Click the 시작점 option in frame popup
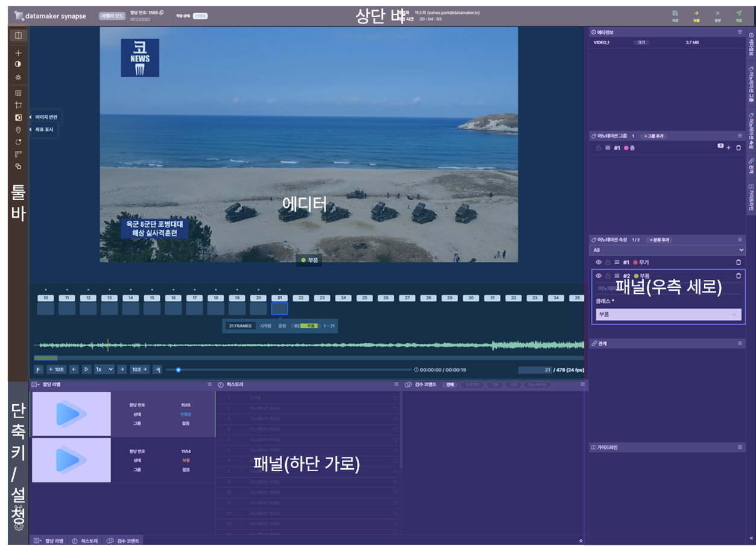 (x=266, y=326)
